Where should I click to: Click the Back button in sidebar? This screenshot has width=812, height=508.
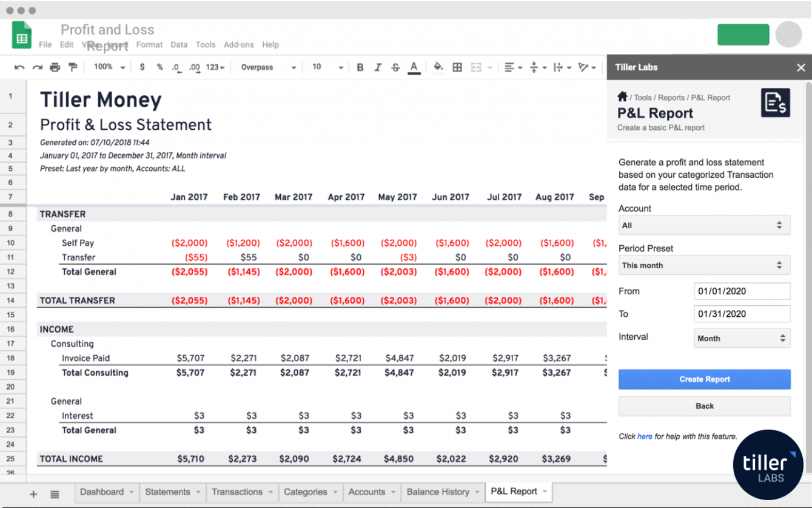tap(705, 406)
